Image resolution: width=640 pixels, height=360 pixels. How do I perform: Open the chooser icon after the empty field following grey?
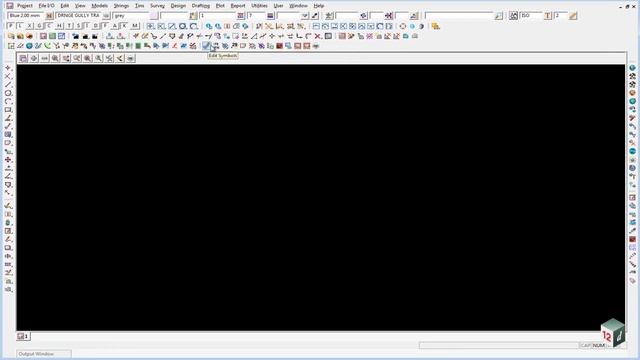pos(193,16)
